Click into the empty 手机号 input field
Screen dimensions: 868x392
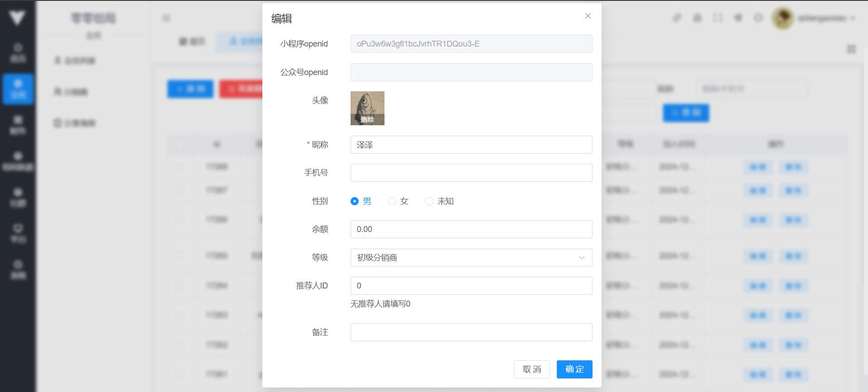tap(471, 173)
